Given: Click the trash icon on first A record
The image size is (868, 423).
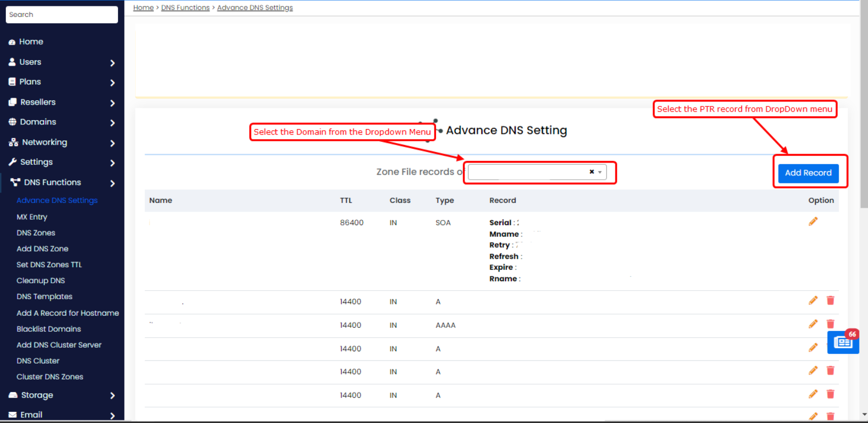Looking at the screenshot, I should pyautogui.click(x=830, y=301).
